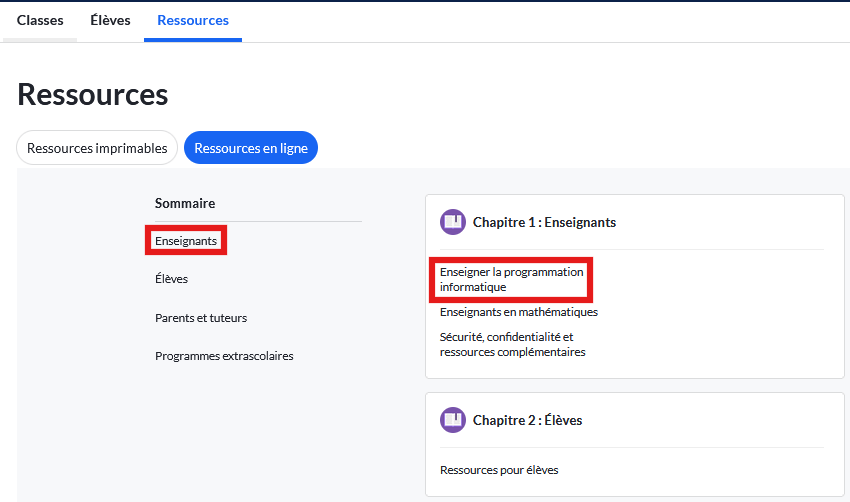The width and height of the screenshot is (850, 502).
Task: Click the divider line under Sommaire
Action: [258, 221]
